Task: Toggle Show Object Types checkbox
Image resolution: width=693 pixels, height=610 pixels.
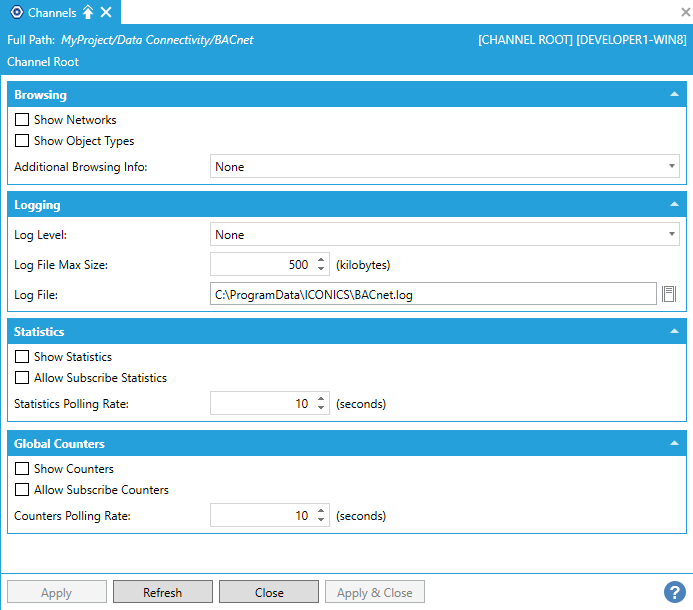Action: click(x=22, y=141)
